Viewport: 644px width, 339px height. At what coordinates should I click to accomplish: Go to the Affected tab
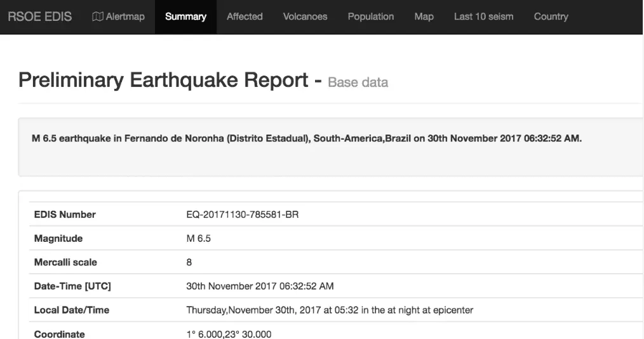click(245, 17)
